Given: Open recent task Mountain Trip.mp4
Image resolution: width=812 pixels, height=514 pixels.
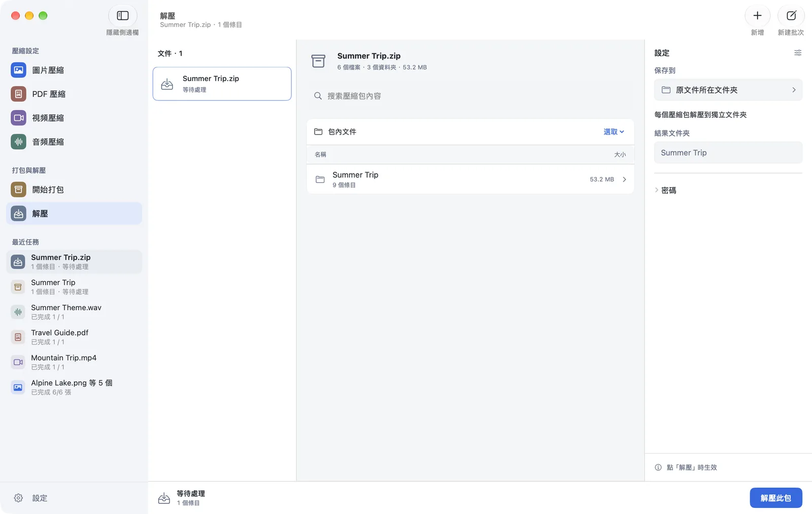Looking at the screenshot, I should (74, 362).
